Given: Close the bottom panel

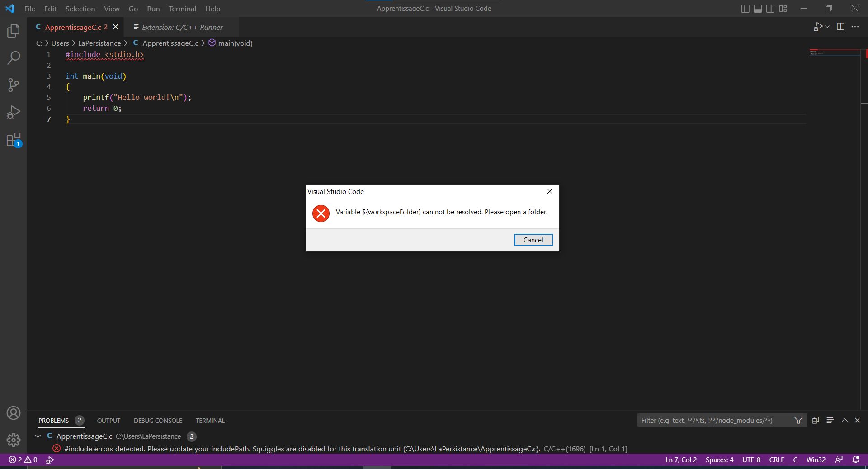Looking at the screenshot, I should pos(857,420).
